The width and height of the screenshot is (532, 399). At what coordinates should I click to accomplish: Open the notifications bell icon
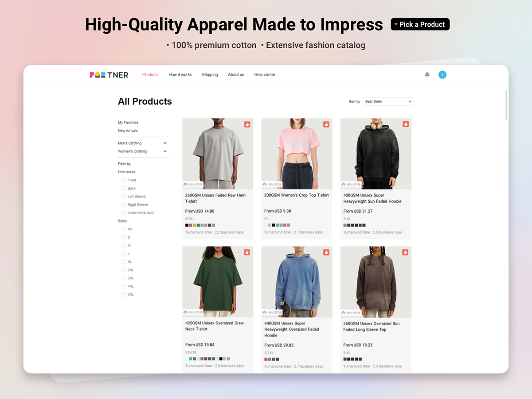(427, 75)
